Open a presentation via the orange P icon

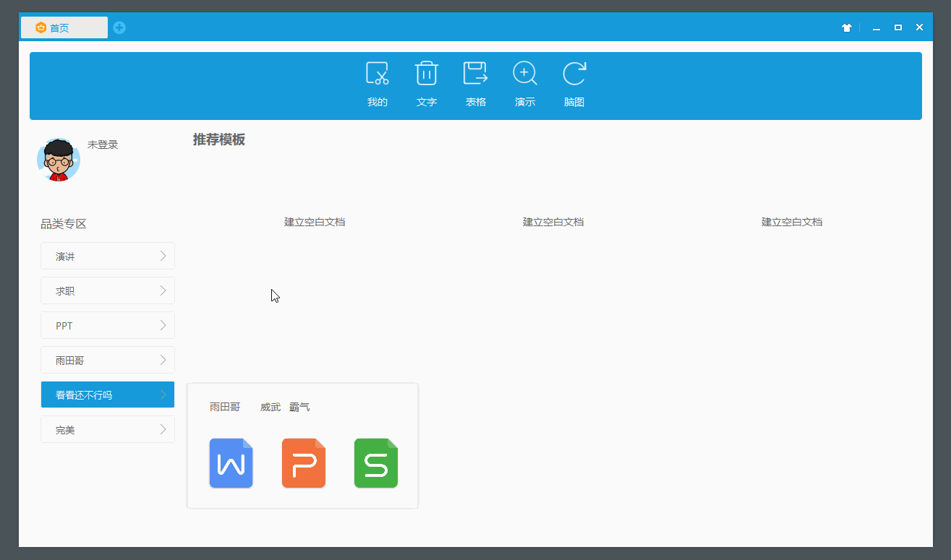click(x=303, y=463)
